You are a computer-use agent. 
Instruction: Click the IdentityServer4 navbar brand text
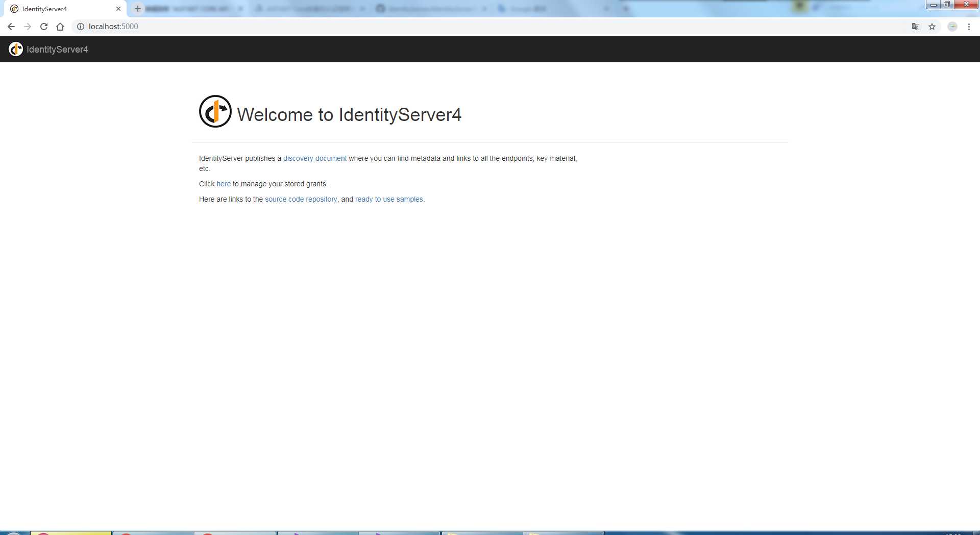[57, 50]
